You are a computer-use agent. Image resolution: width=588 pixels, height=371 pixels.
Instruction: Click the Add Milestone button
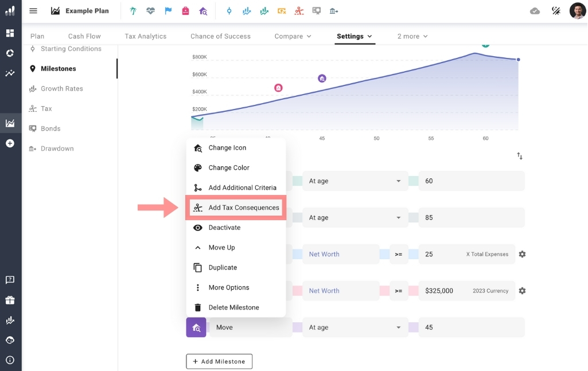(x=219, y=361)
